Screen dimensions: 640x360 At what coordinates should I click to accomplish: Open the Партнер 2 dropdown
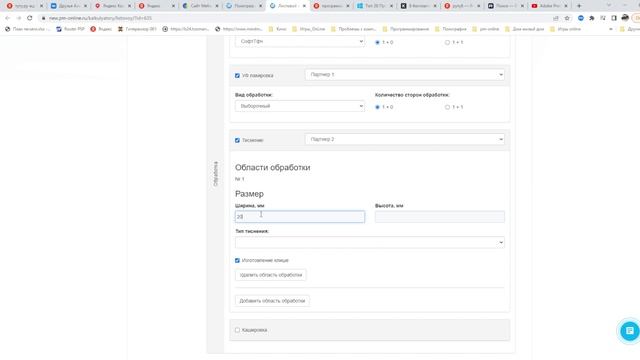pos(404,140)
